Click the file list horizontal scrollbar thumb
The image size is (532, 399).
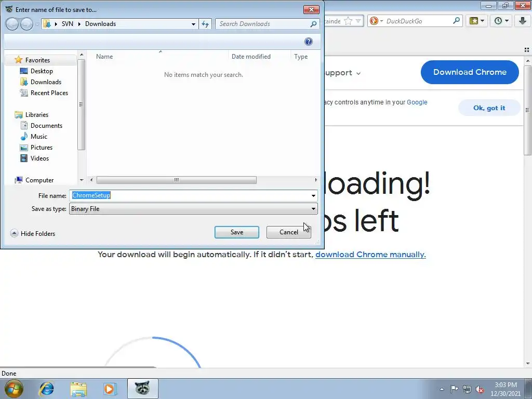(x=177, y=180)
